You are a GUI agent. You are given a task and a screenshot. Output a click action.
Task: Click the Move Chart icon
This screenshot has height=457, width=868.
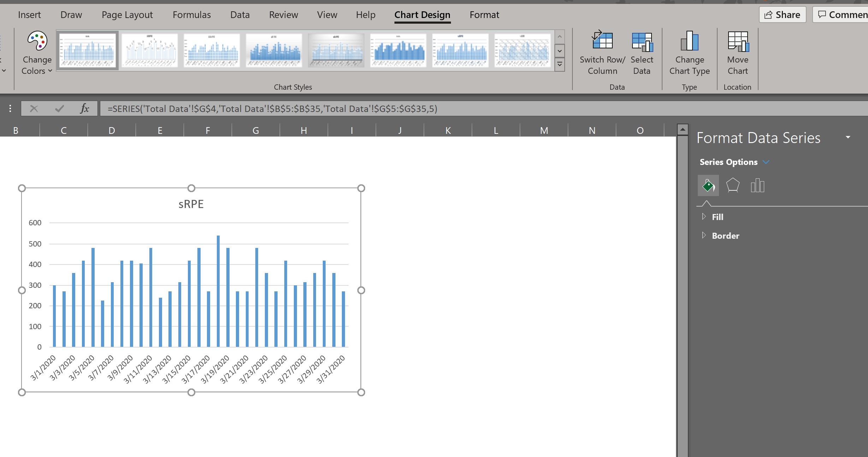tap(738, 41)
